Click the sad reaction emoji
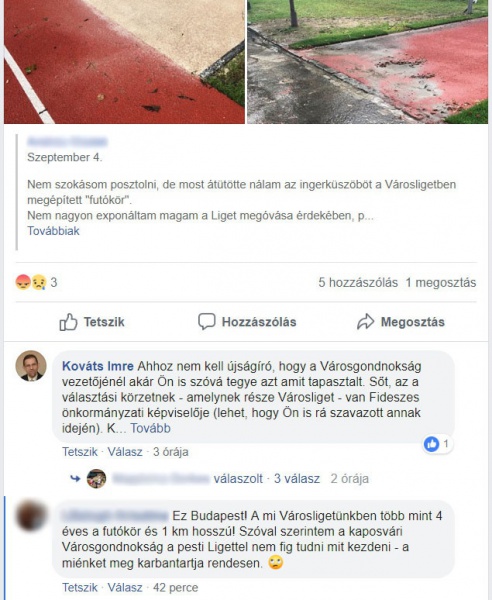The image size is (492, 600). pyautogui.click(x=39, y=282)
